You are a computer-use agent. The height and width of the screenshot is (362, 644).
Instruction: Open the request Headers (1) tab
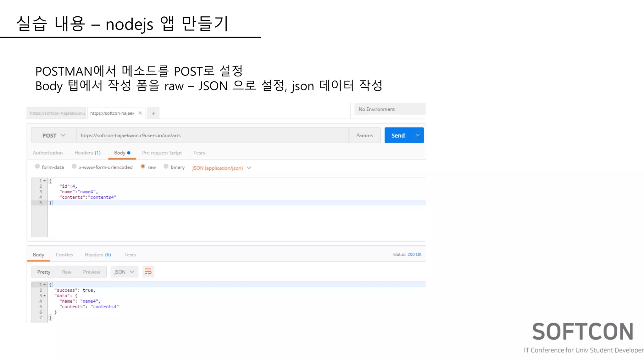click(87, 153)
